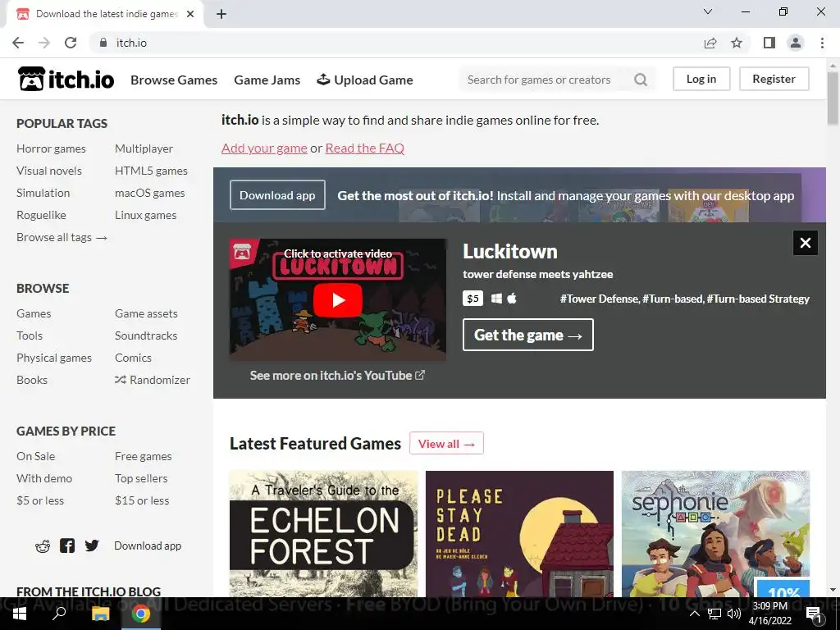
Task: Browse Physical games category
Action: [x=54, y=358]
